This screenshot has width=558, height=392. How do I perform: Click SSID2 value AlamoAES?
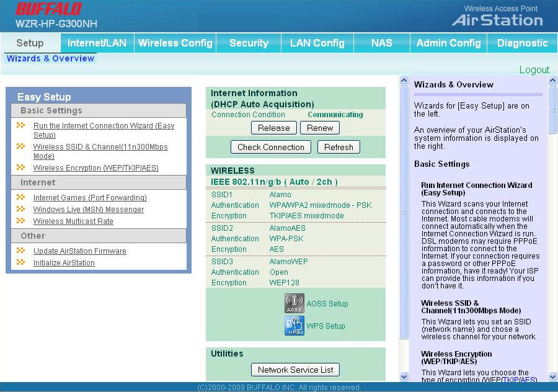(288, 228)
